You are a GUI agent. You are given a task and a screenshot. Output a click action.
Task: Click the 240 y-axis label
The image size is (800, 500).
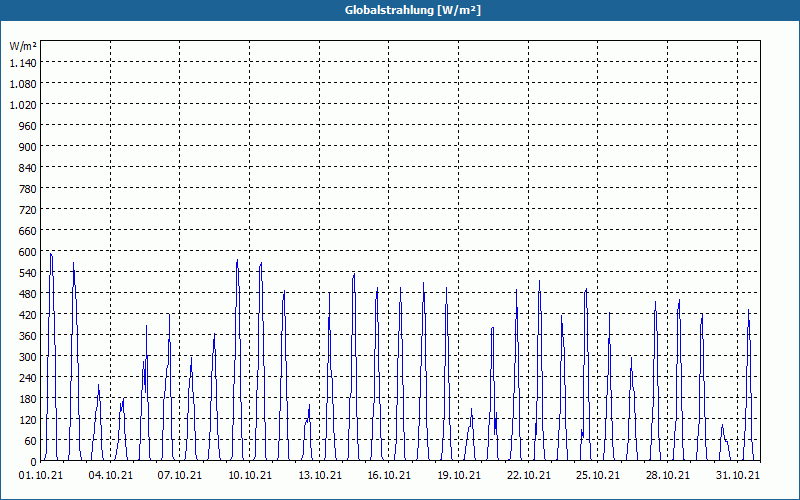click(29, 378)
